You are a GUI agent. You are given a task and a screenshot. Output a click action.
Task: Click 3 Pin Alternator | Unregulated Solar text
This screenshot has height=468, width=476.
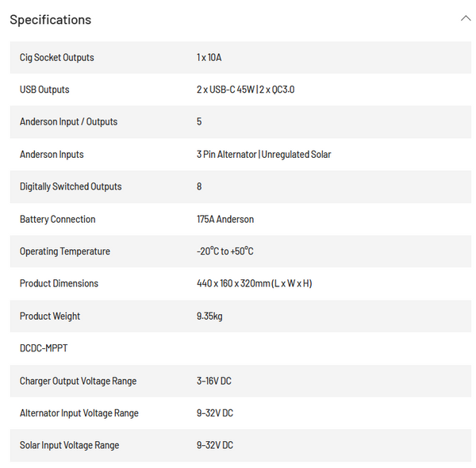point(263,154)
